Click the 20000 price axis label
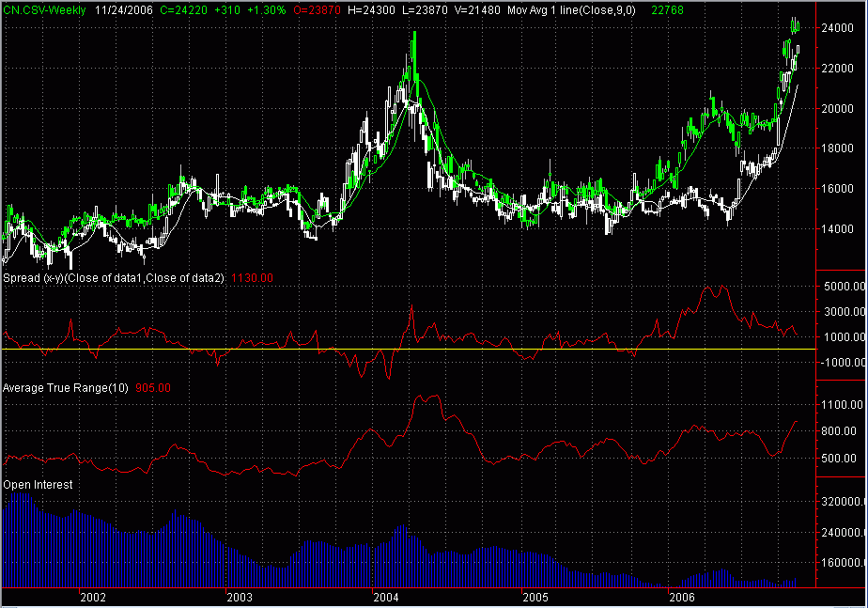This screenshot has height=608, width=868. coord(837,108)
